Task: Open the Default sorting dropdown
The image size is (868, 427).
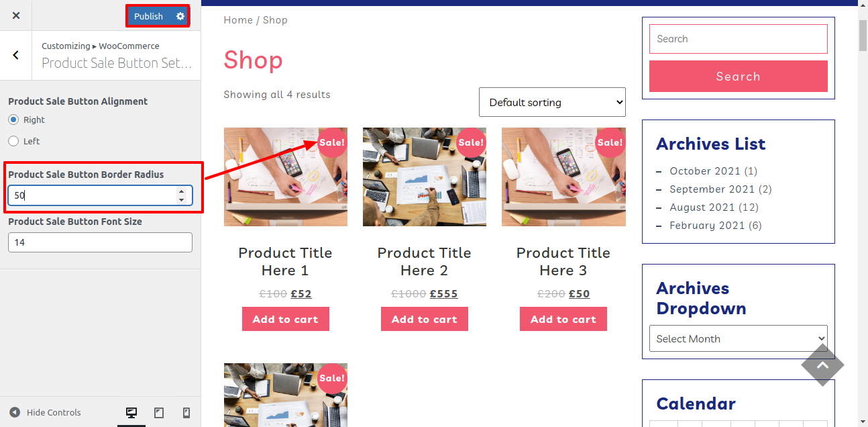Action: pos(552,102)
